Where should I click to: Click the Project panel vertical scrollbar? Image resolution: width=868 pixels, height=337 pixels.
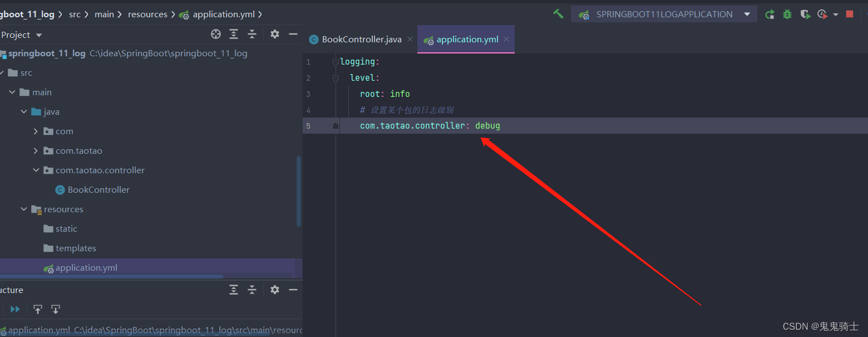(x=299, y=191)
